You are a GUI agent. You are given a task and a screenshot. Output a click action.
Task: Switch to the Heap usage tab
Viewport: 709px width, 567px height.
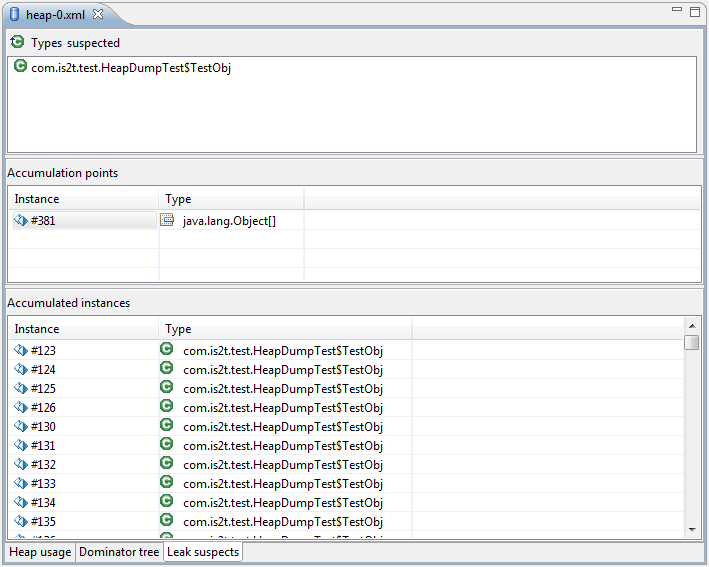(40, 552)
